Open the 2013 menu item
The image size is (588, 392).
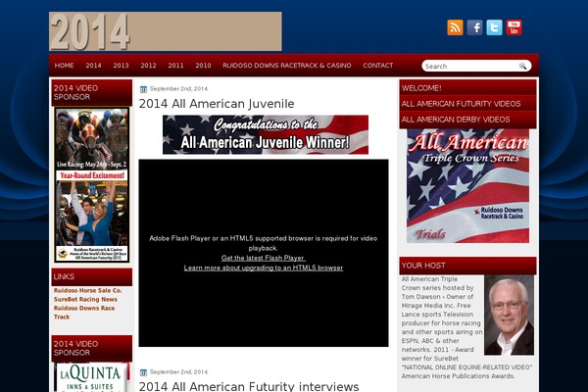[121, 66]
